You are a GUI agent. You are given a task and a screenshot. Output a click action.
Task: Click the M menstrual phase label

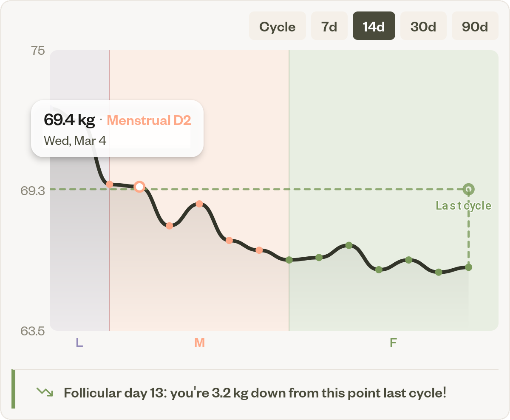[199, 342]
